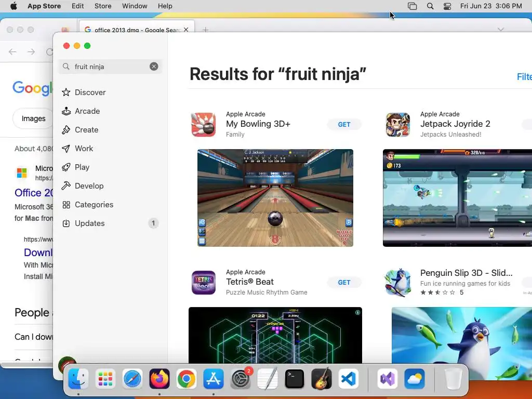Open System Settings from the Dock
532x399 pixels.
tap(241, 379)
